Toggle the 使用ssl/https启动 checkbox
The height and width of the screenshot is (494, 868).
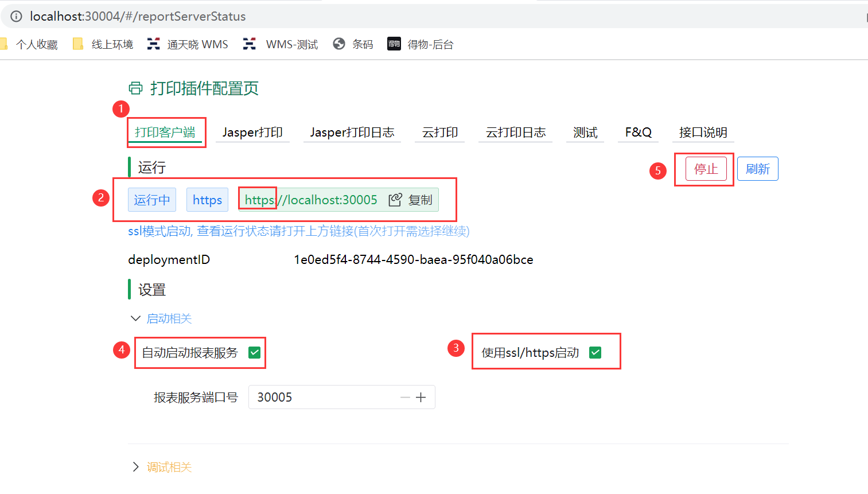coord(595,352)
